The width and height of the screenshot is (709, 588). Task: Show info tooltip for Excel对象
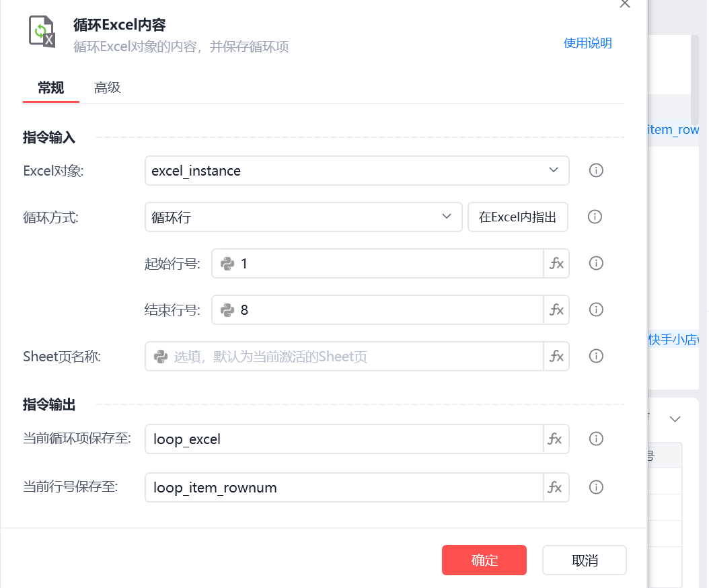point(596,170)
